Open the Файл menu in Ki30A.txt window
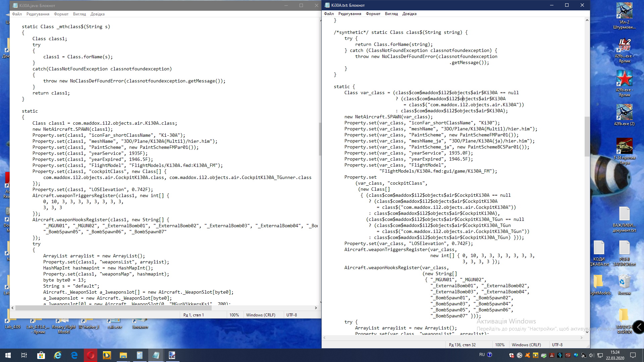 [329, 14]
